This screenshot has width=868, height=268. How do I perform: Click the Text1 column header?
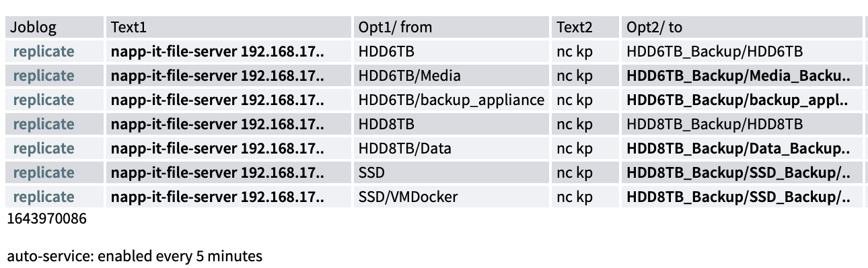pyautogui.click(x=129, y=27)
